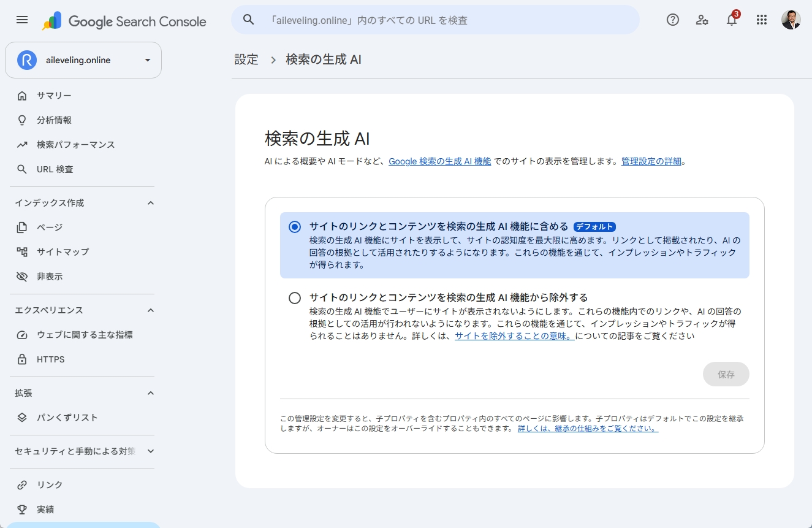Viewport: 812px width, 528px height.
Task: Click the HTTPS padlock icon
Action: click(22, 359)
